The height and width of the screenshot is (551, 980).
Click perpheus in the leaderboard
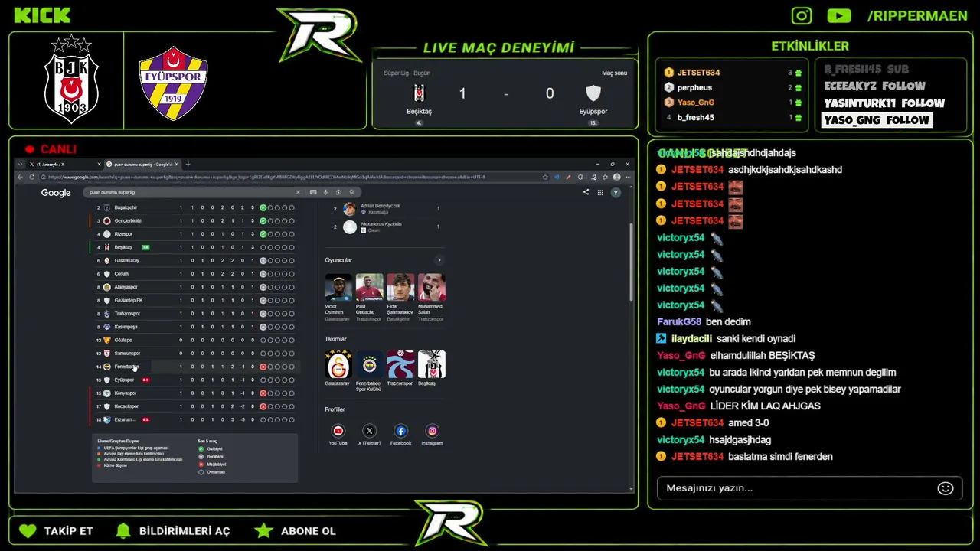click(x=694, y=87)
